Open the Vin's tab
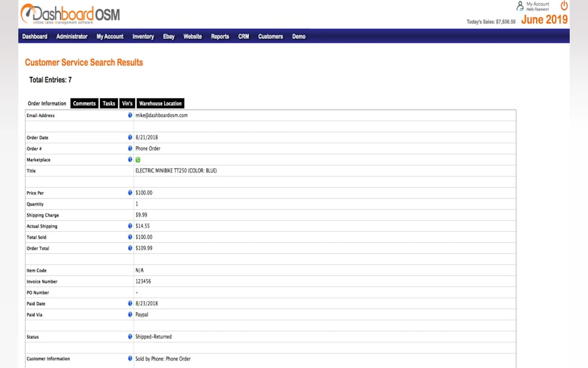Screen dimensions: 588x368 127,103
